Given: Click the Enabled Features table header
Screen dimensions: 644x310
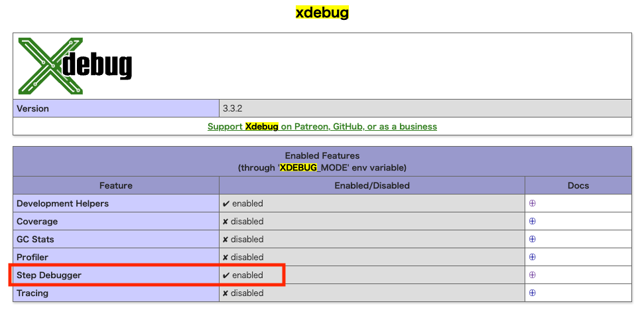Looking at the screenshot, I should pos(322,161).
